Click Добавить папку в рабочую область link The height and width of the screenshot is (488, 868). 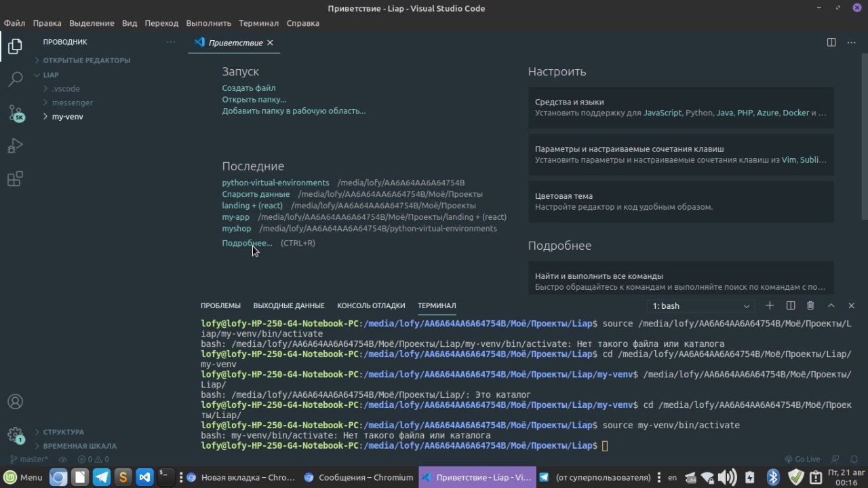(x=294, y=111)
